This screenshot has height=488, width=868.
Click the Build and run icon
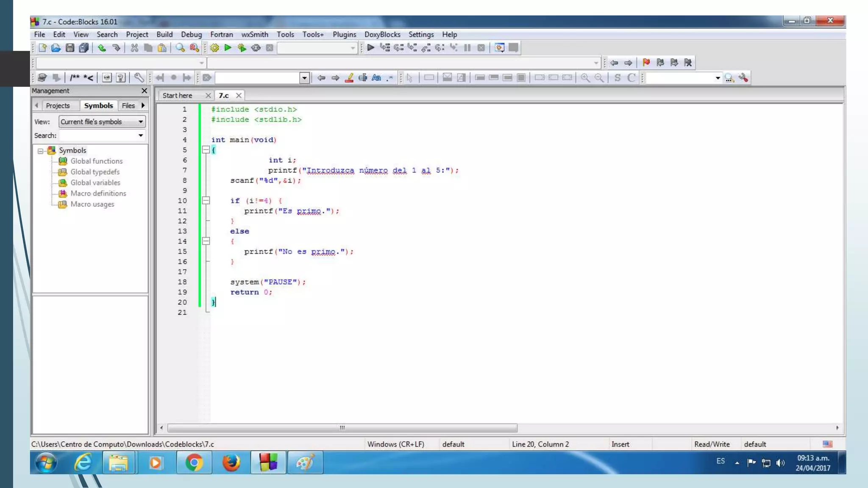click(x=242, y=48)
